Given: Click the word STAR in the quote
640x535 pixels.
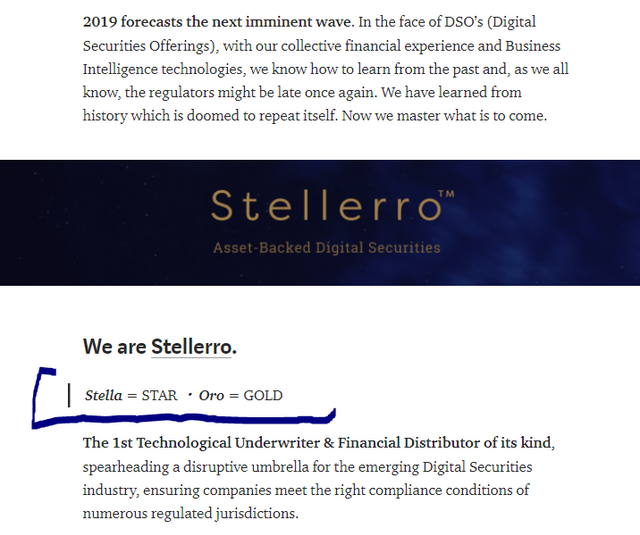Looking at the screenshot, I should [160, 395].
